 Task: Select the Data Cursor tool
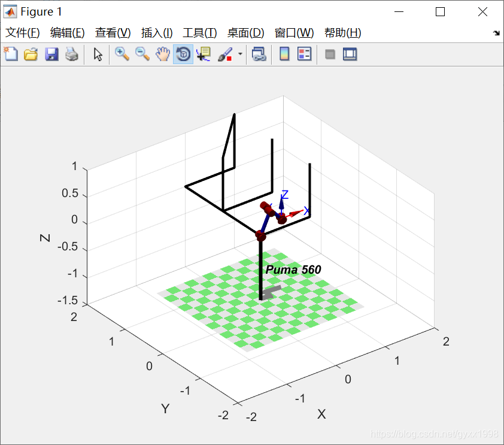tap(204, 54)
